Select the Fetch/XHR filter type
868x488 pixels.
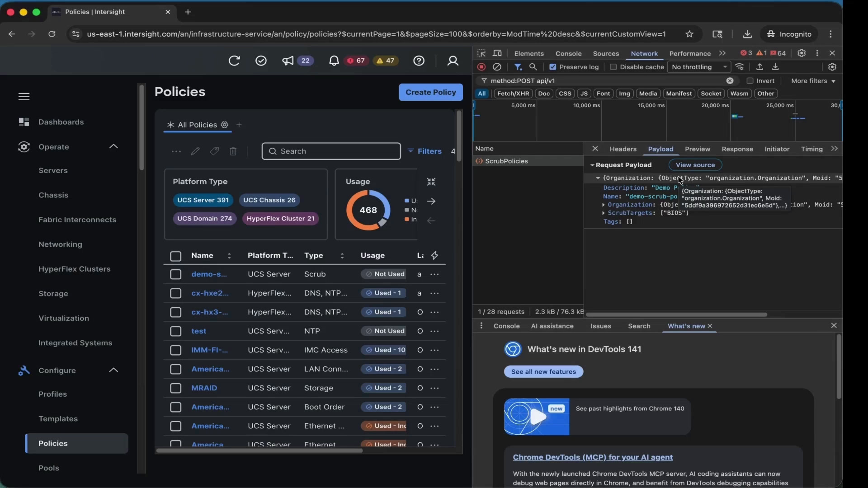[513, 94]
